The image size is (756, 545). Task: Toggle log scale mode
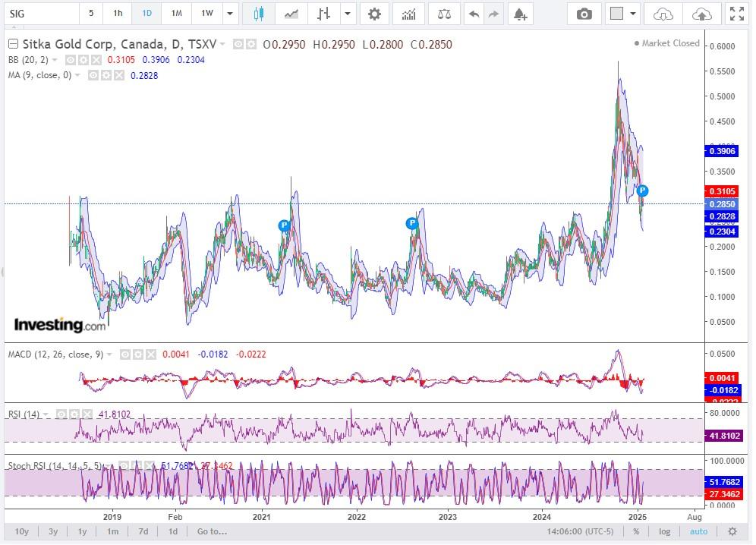664,531
